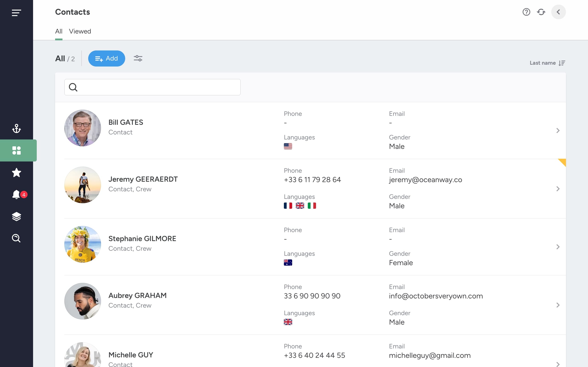Viewport: 588px width, 367px height.
Task: Open the search magnifier icon in the sidebar
Action: [x=16, y=238]
